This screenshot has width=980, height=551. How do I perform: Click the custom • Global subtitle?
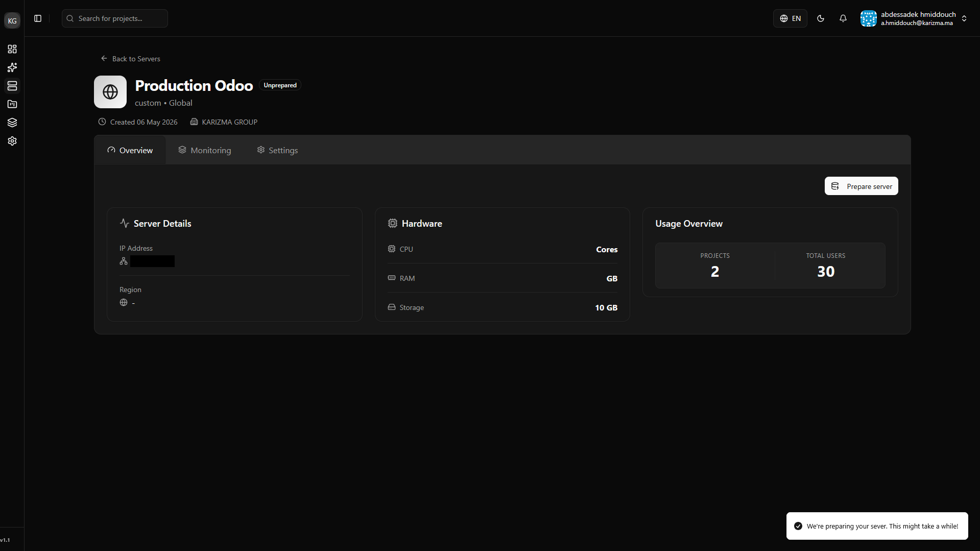[163, 103]
